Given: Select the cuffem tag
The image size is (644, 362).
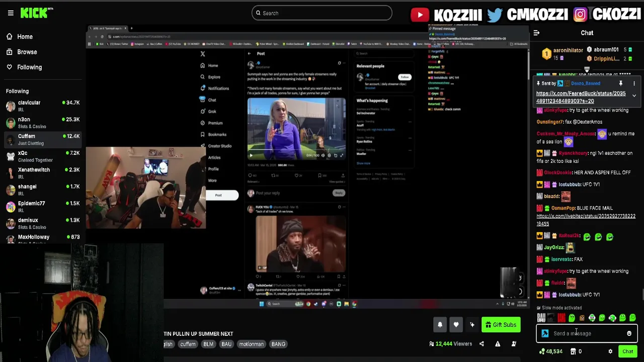Looking at the screenshot, I should click(188, 344).
